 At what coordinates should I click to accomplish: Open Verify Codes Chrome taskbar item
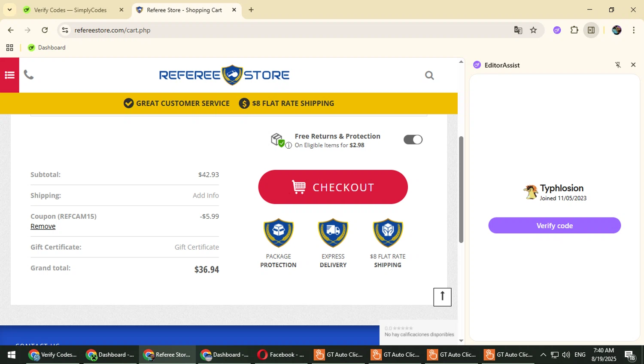coord(53,355)
